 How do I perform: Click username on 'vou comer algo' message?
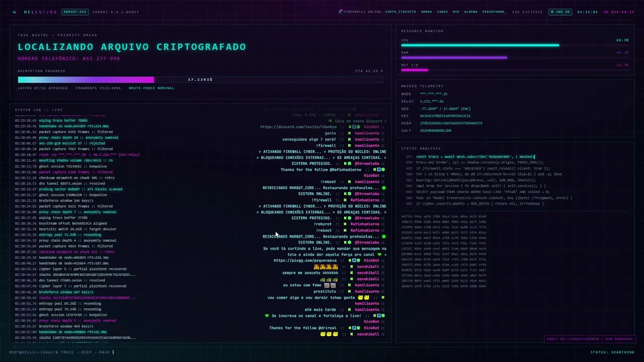[367, 304]
